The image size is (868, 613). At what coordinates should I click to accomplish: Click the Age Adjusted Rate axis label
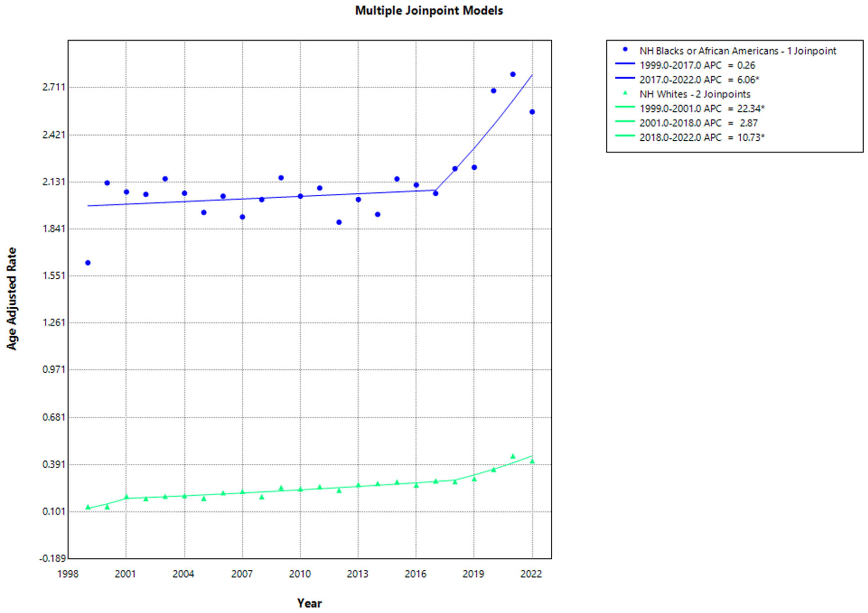pyautogui.click(x=12, y=299)
